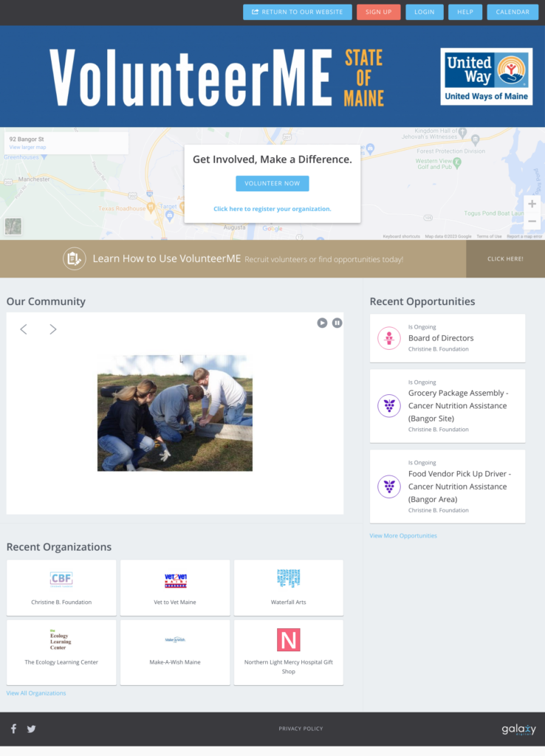Click the Volunteer Now button
The image size is (545, 756).
[272, 183]
